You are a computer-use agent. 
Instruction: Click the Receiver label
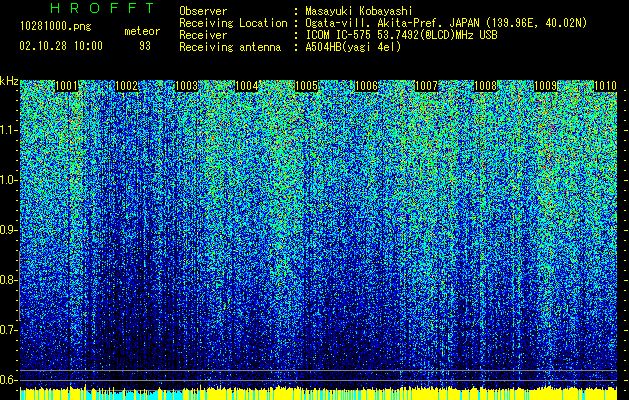203,35
